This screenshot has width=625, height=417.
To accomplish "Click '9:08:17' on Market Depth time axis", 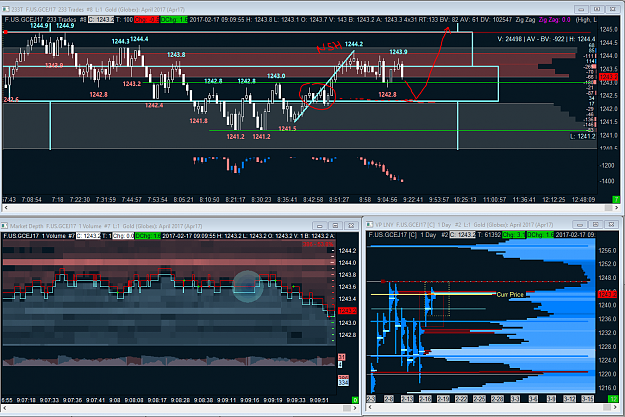I will pyautogui.click(x=157, y=400).
